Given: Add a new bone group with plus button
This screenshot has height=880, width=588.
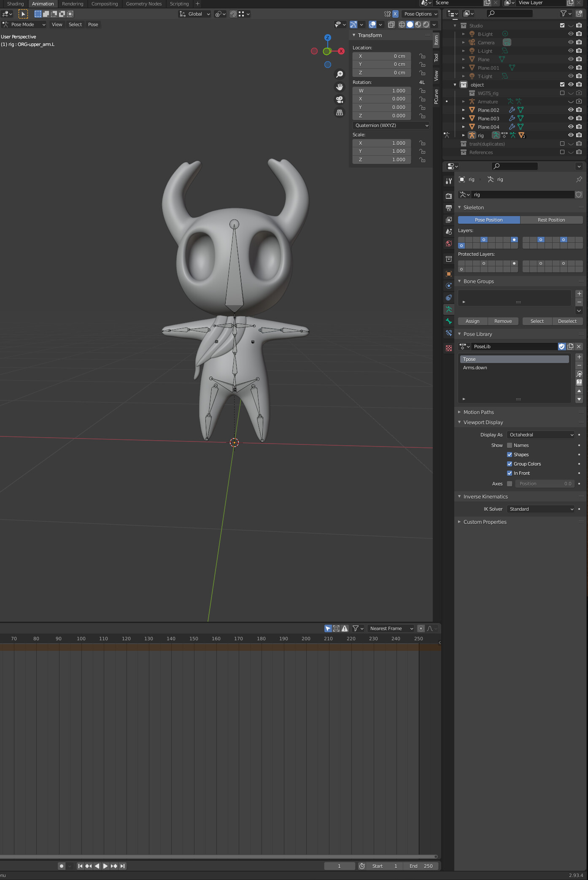Looking at the screenshot, I should coord(579,294).
